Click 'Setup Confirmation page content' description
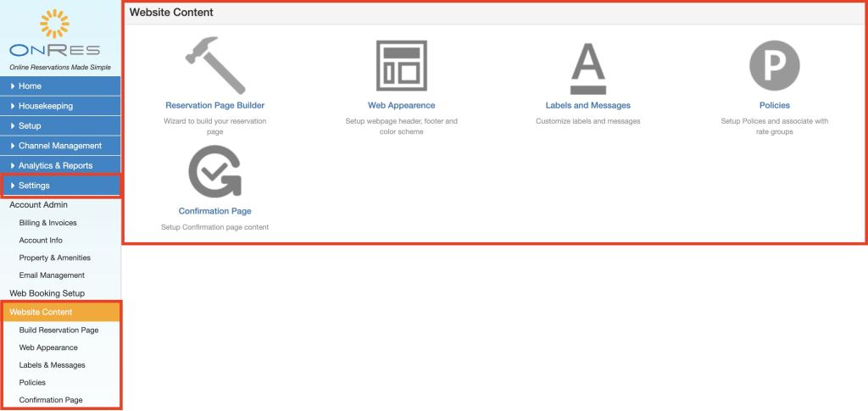868x411 pixels. pyautogui.click(x=214, y=227)
